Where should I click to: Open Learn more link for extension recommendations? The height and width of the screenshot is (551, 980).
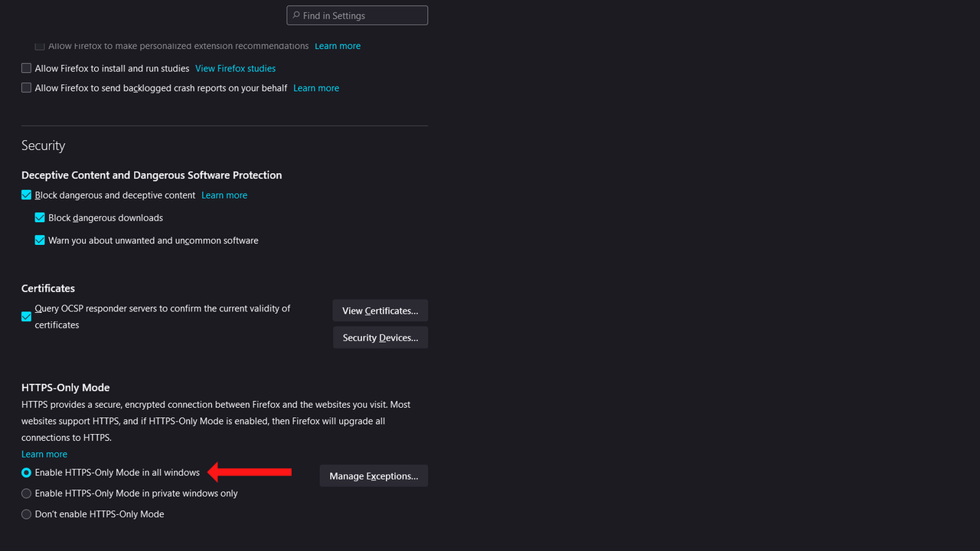tap(338, 46)
